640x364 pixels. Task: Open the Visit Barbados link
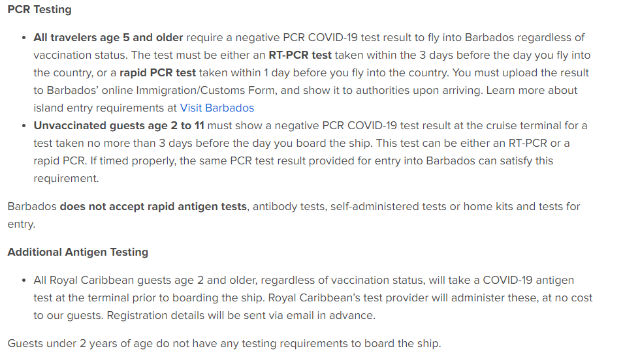pyautogui.click(x=217, y=108)
